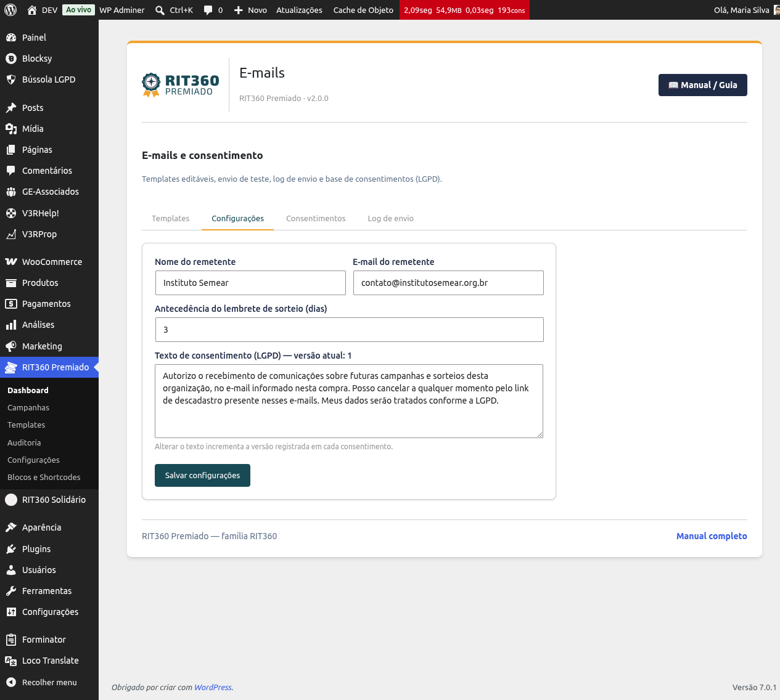This screenshot has width=780, height=700.
Task: Open the DEV site home icon
Action: [32, 10]
